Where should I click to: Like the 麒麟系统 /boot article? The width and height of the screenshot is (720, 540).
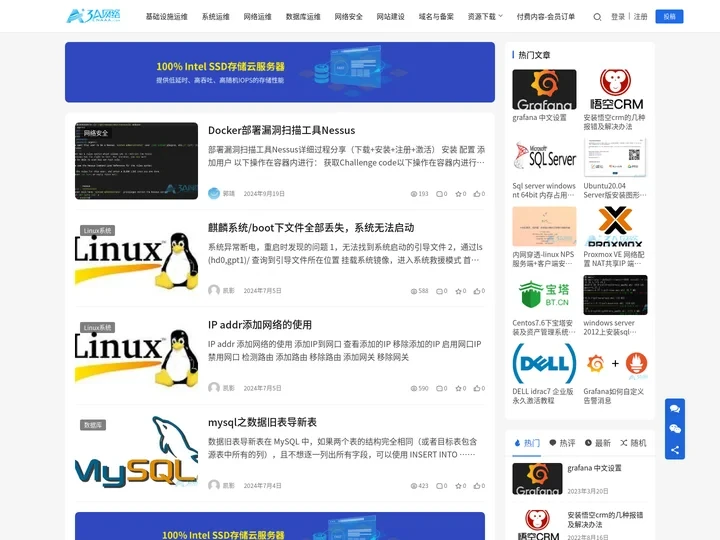coord(479,291)
